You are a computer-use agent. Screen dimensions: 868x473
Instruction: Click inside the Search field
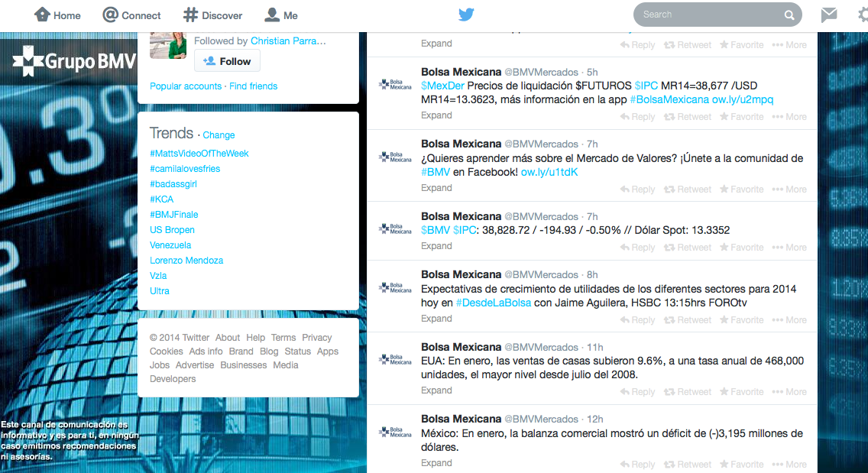(707, 15)
